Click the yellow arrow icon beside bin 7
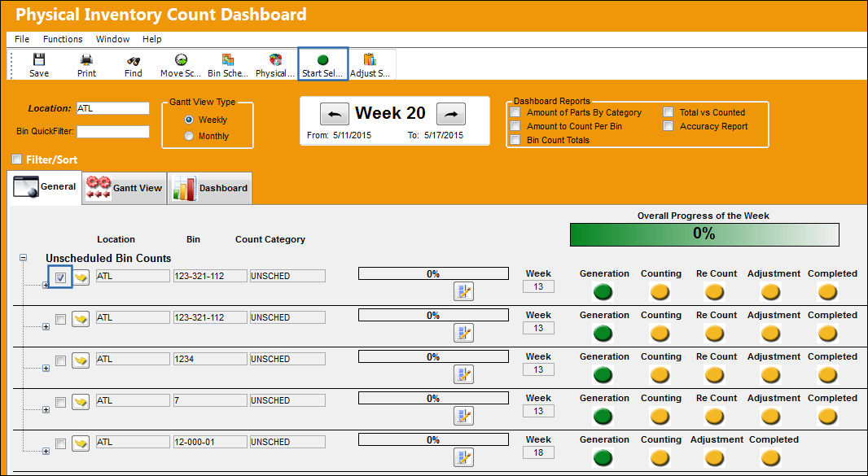 pyautogui.click(x=81, y=401)
